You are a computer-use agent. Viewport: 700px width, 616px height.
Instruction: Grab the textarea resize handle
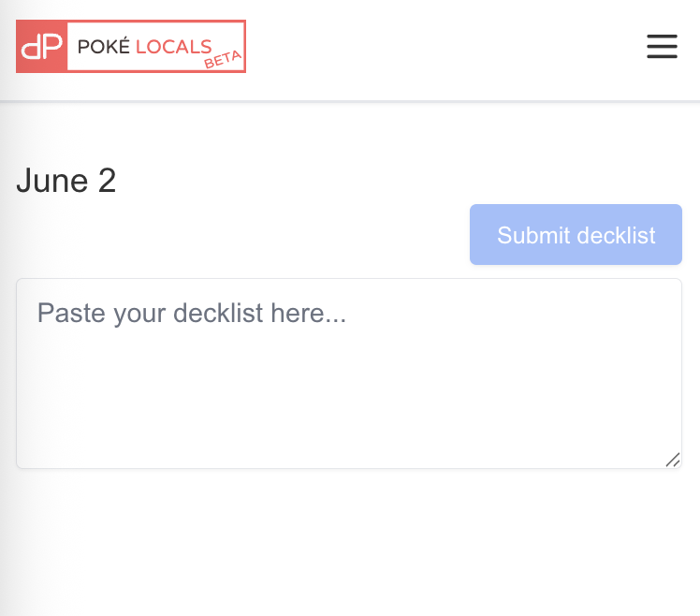673,460
